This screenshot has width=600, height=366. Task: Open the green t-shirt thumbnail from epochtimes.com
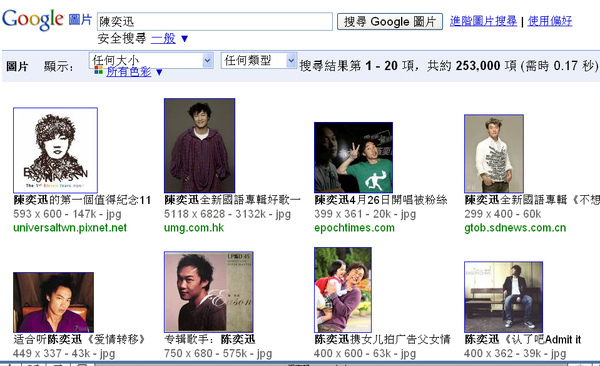point(353,157)
